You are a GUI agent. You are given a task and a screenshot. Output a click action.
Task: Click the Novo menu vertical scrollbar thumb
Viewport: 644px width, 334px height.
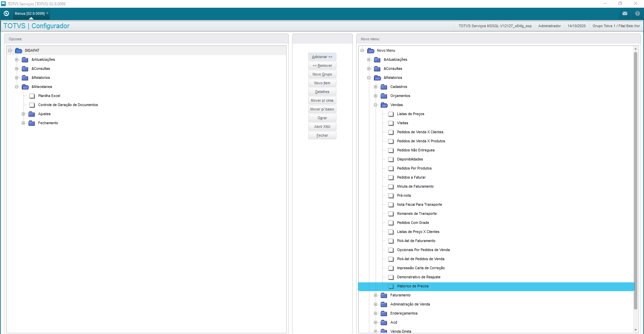pos(636,181)
